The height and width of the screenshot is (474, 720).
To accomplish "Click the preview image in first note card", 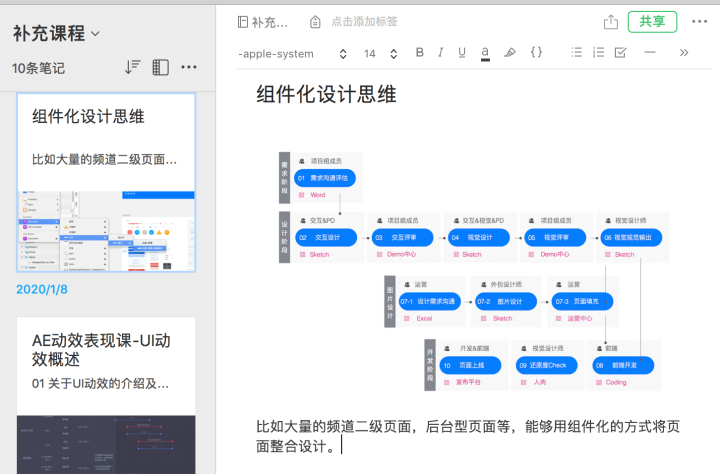I will [106, 231].
